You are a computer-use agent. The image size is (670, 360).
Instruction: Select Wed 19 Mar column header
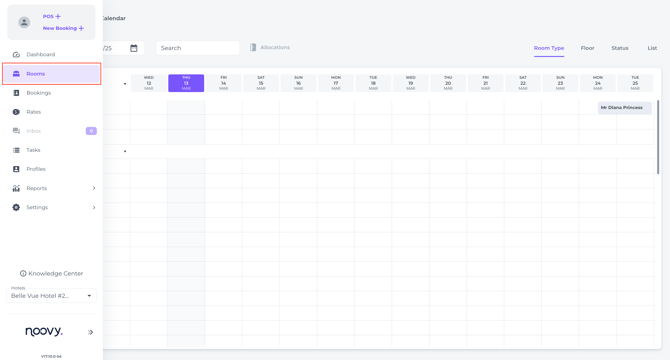tap(411, 83)
